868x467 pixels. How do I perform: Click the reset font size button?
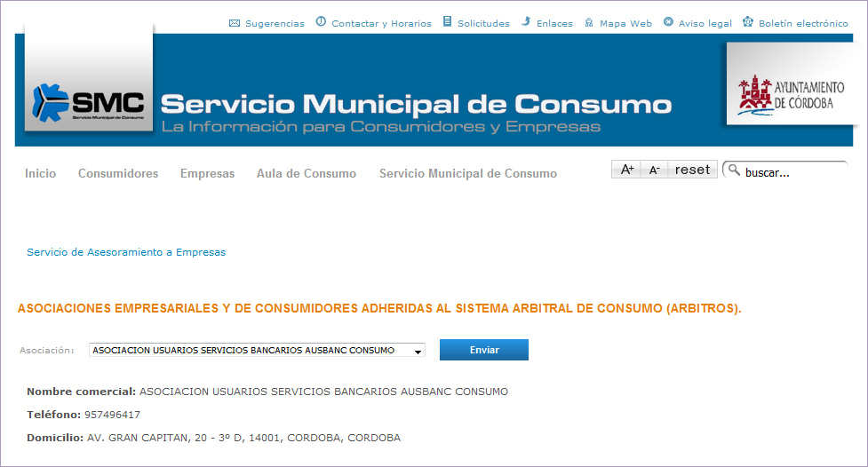coord(692,170)
